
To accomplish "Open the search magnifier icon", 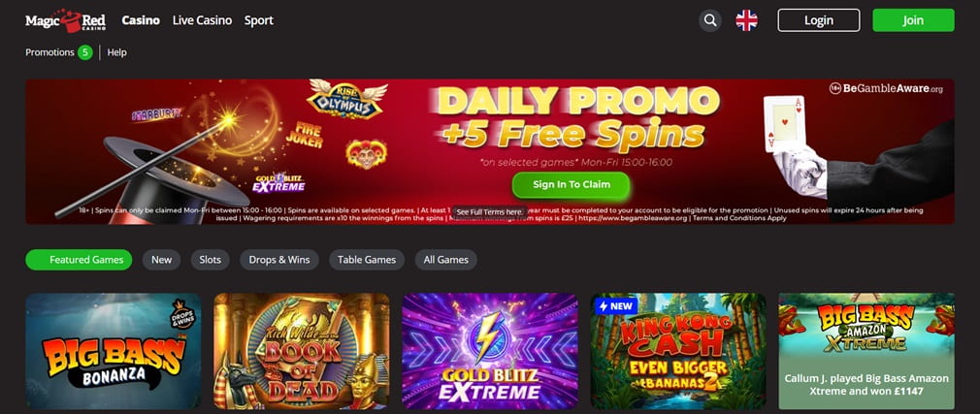I will click(710, 20).
